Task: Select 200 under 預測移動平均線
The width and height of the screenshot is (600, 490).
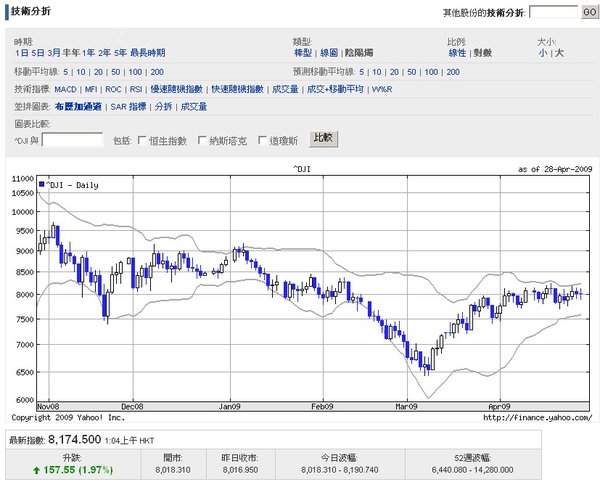Action: 453,72
